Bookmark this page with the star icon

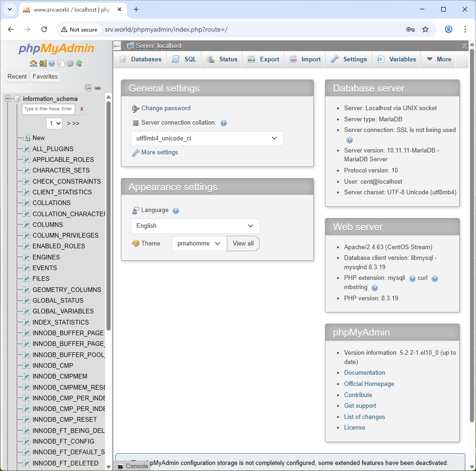tap(425, 29)
